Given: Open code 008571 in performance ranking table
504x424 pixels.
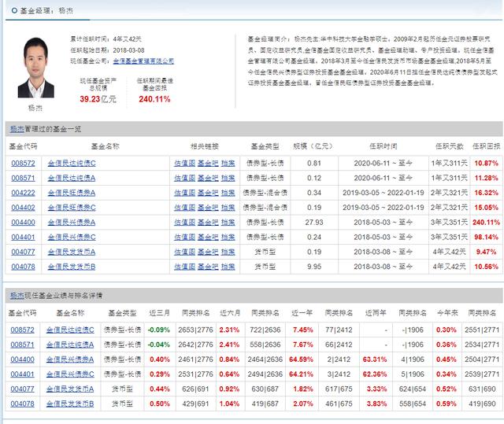Looking at the screenshot, I should point(23,345).
